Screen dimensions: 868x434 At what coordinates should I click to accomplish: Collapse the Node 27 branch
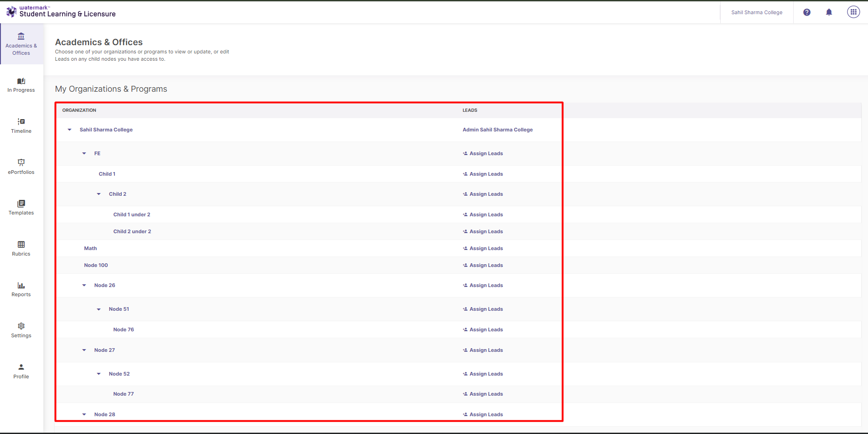(84, 350)
